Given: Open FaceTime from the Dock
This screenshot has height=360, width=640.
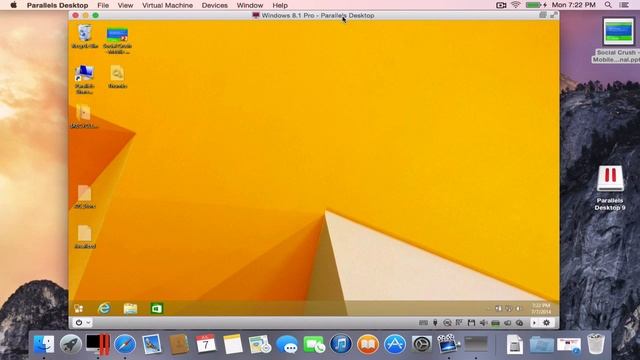Looking at the screenshot, I should click(x=314, y=344).
